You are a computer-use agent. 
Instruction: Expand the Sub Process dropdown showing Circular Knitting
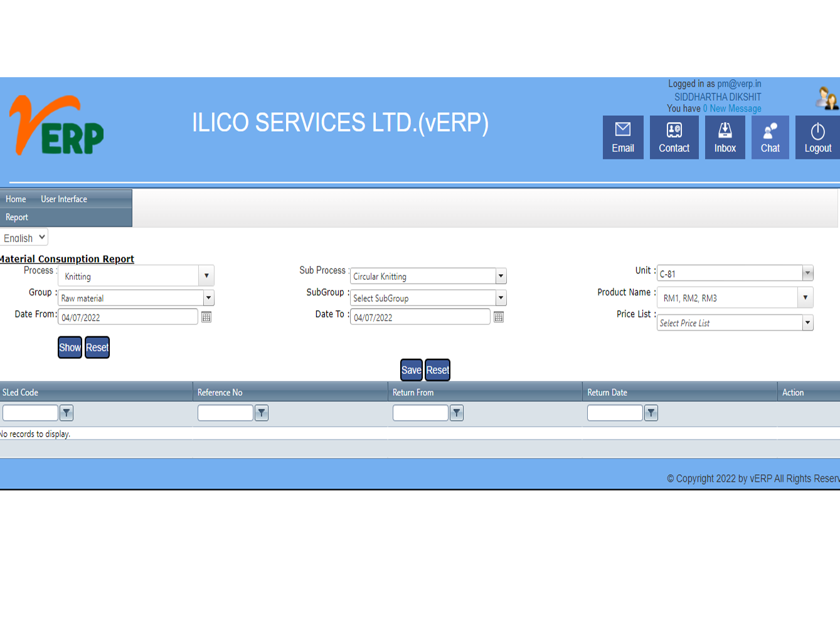pyautogui.click(x=501, y=276)
